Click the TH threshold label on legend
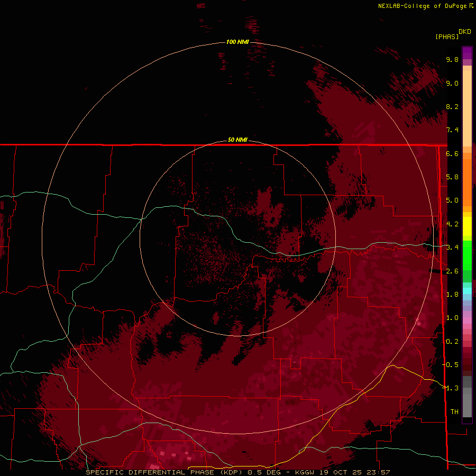Image resolution: width=476 pixels, height=476 pixels. [x=454, y=412]
